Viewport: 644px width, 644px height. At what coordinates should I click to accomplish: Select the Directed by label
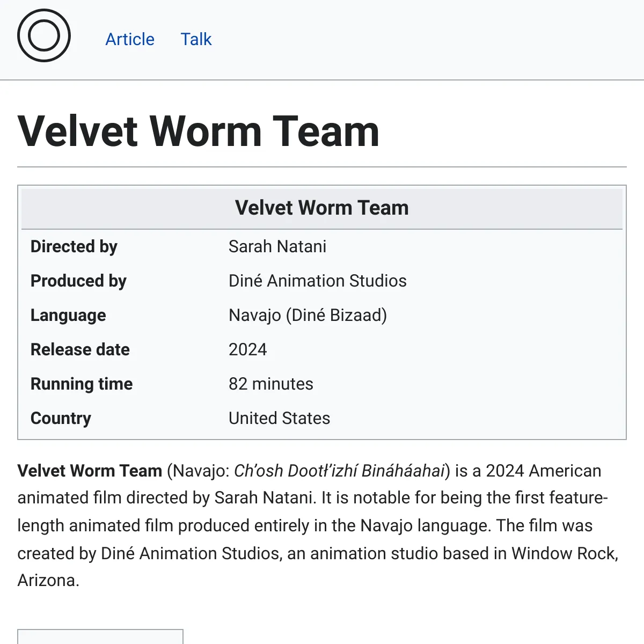pos(74,247)
